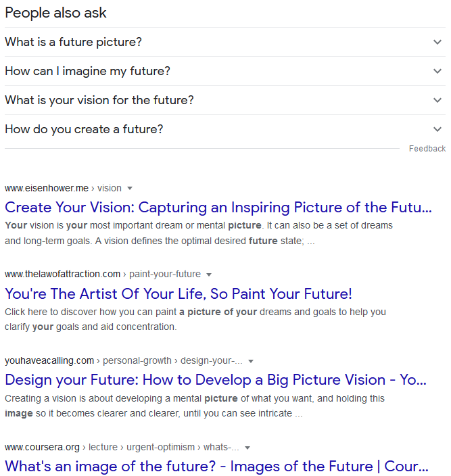Open dropdown arrow next to coursera.org URL

[x=247, y=448]
